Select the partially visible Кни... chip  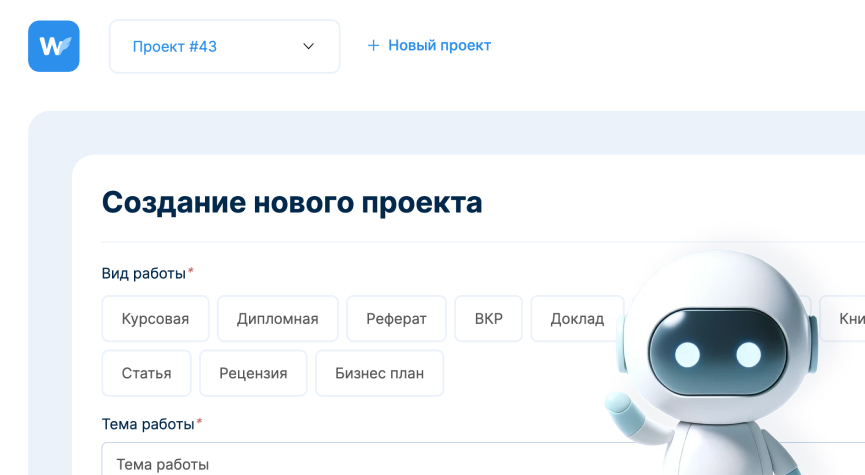846,319
